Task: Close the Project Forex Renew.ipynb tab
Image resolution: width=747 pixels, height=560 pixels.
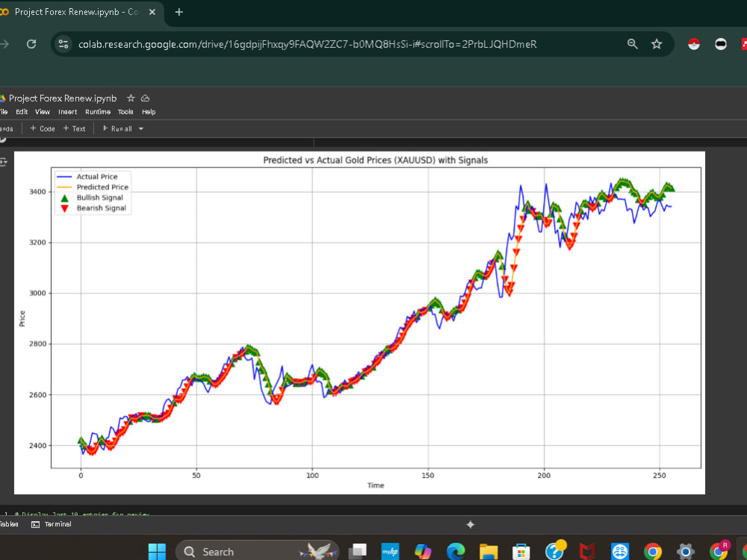Action: pyautogui.click(x=152, y=12)
